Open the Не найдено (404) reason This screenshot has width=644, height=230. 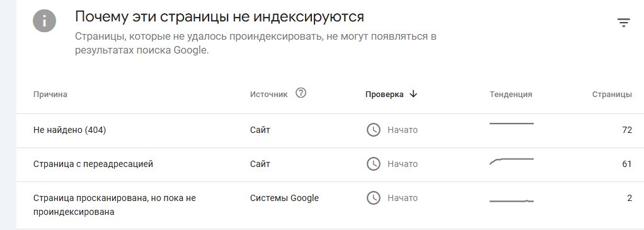click(x=69, y=130)
